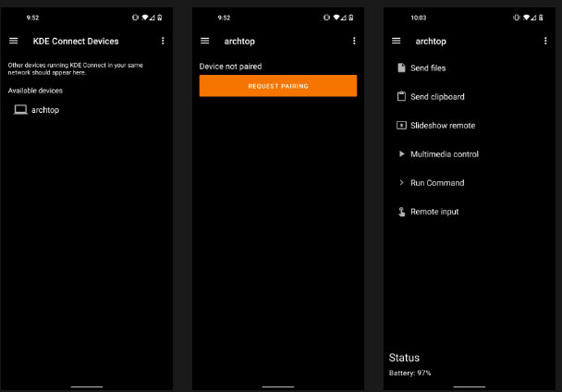Screen dimensions: 562x392
Task: Open overflow menu on Device not paired screen
Action: pyautogui.click(x=354, y=41)
